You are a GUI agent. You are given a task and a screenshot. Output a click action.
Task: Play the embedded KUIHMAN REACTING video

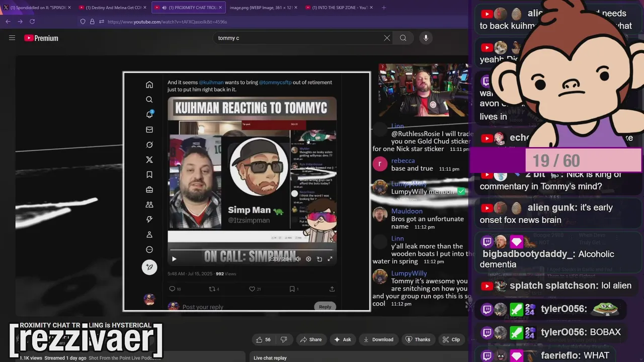pyautogui.click(x=174, y=259)
